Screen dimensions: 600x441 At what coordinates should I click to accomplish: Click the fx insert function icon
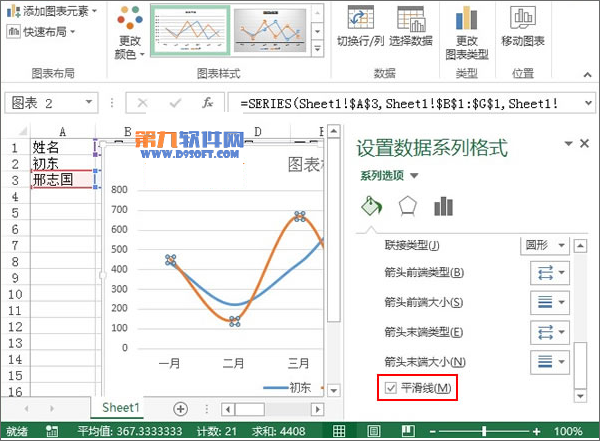207,103
